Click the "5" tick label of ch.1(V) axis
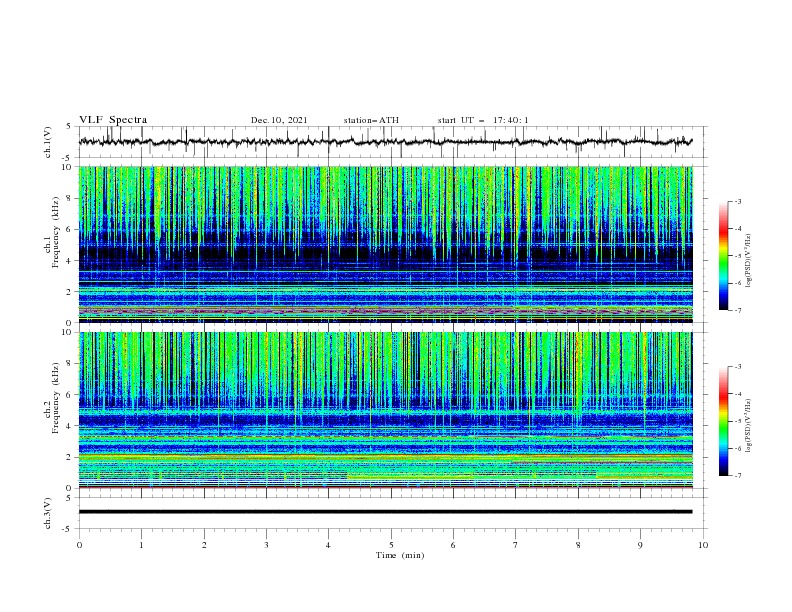Viewport: 792px width, 612px height. coord(70,126)
